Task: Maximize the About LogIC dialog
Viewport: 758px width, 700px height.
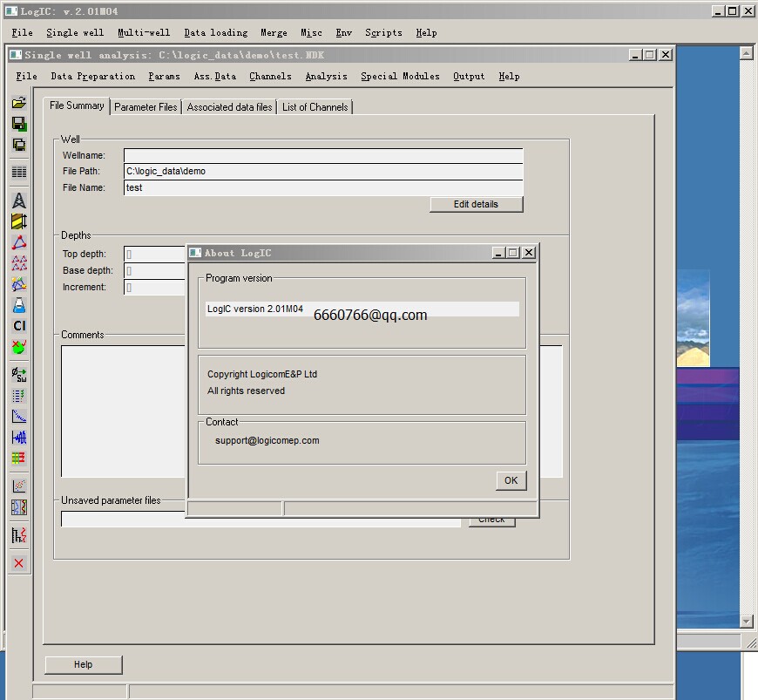Action: pos(513,253)
